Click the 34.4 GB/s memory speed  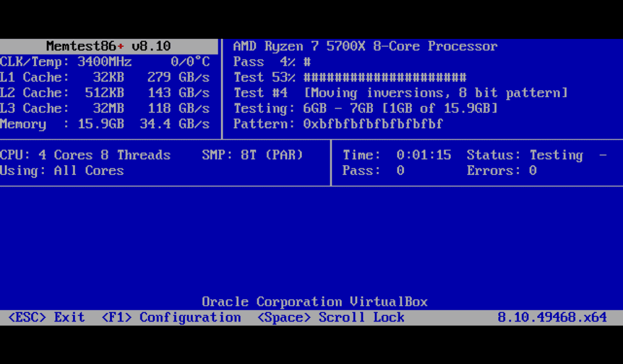(x=175, y=124)
